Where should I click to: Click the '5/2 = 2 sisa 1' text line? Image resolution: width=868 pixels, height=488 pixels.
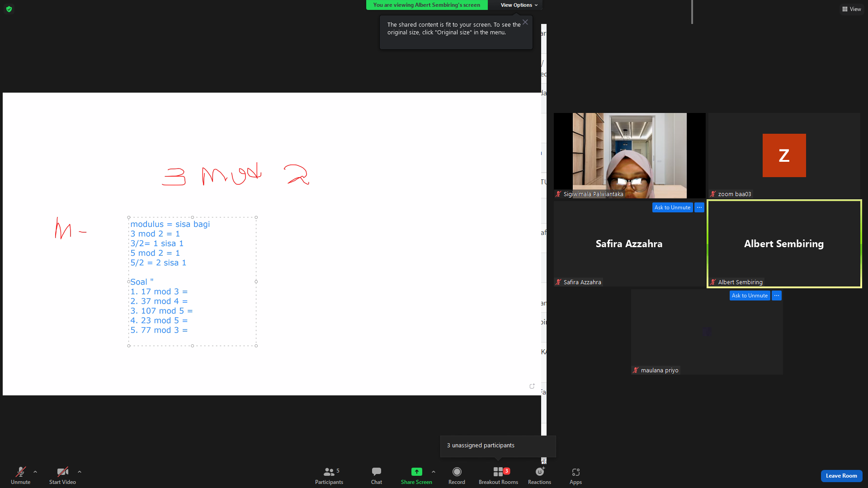(x=158, y=263)
